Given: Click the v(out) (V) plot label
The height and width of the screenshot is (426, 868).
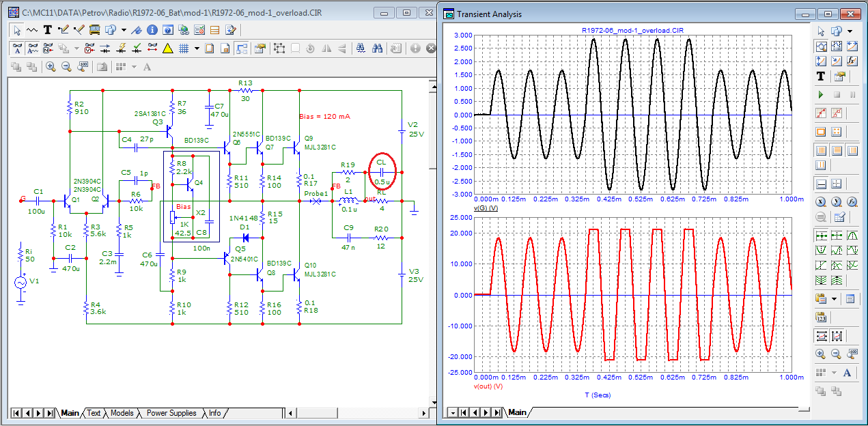Looking at the screenshot, I should [x=488, y=386].
